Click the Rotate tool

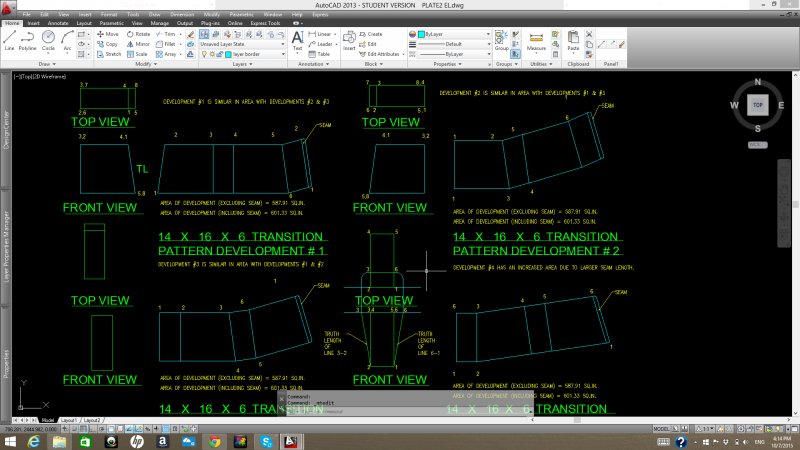[x=138, y=34]
